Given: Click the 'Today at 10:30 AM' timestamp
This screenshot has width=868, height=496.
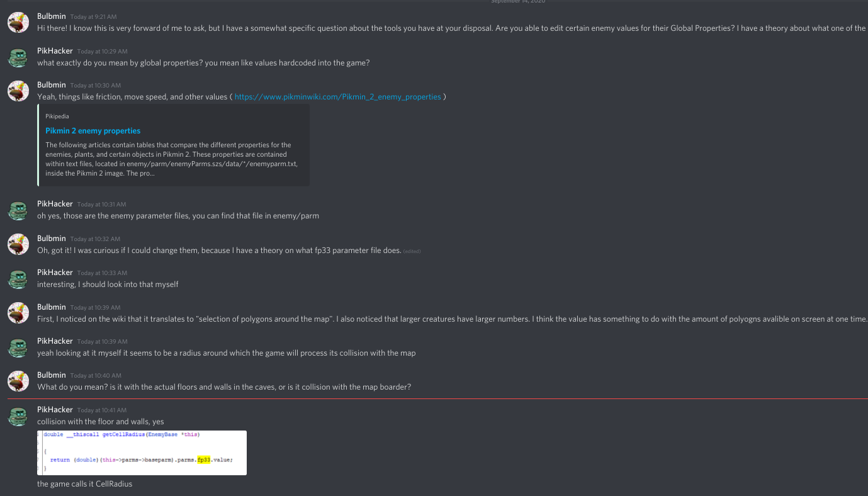Looking at the screenshot, I should pos(96,86).
